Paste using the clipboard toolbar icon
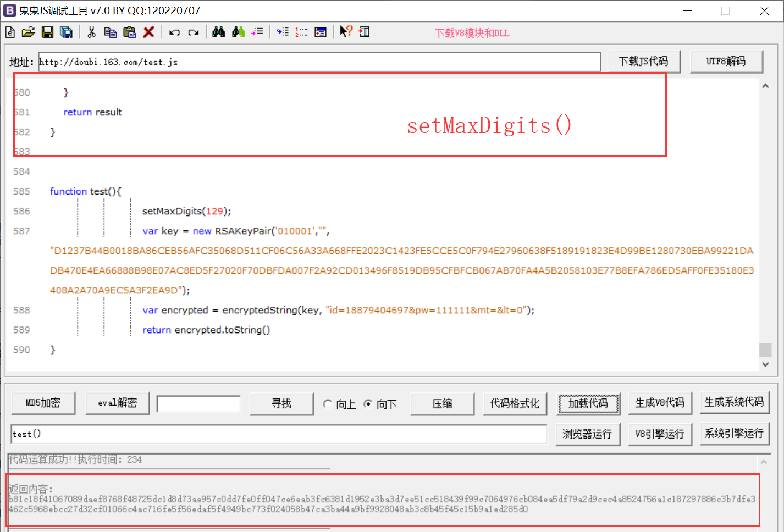 [129, 32]
